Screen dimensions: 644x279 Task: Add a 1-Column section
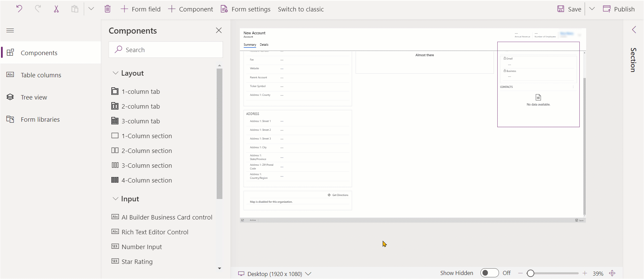click(142, 136)
